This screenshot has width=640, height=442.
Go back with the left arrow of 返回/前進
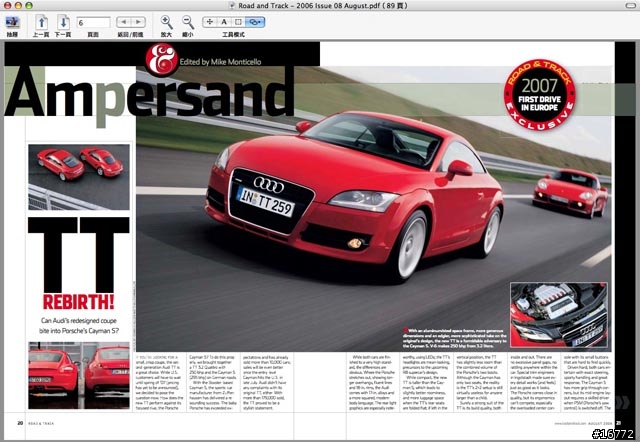coord(124,22)
